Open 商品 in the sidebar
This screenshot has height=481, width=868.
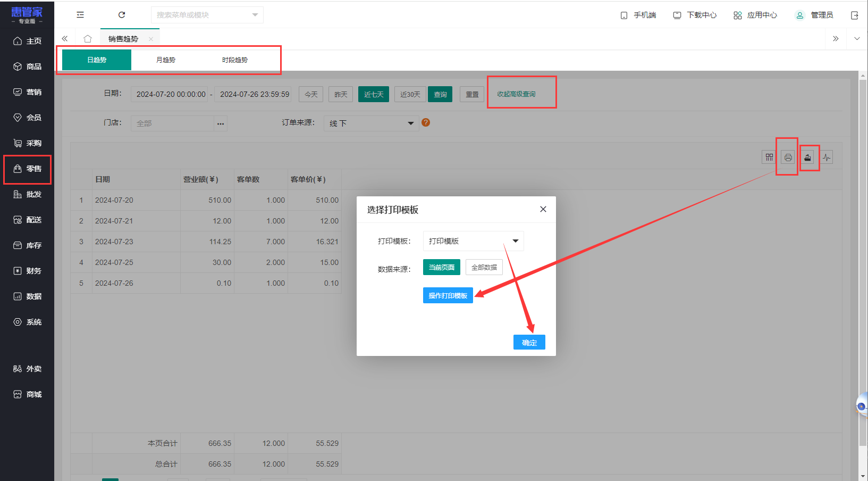tap(27, 67)
